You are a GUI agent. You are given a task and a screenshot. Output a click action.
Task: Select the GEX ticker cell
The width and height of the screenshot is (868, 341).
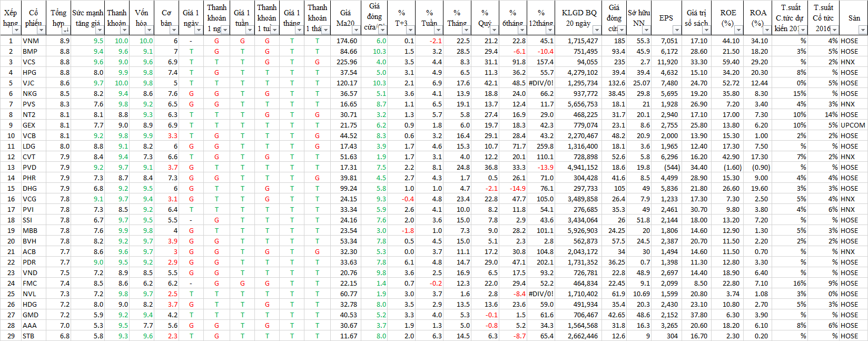click(x=34, y=125)
